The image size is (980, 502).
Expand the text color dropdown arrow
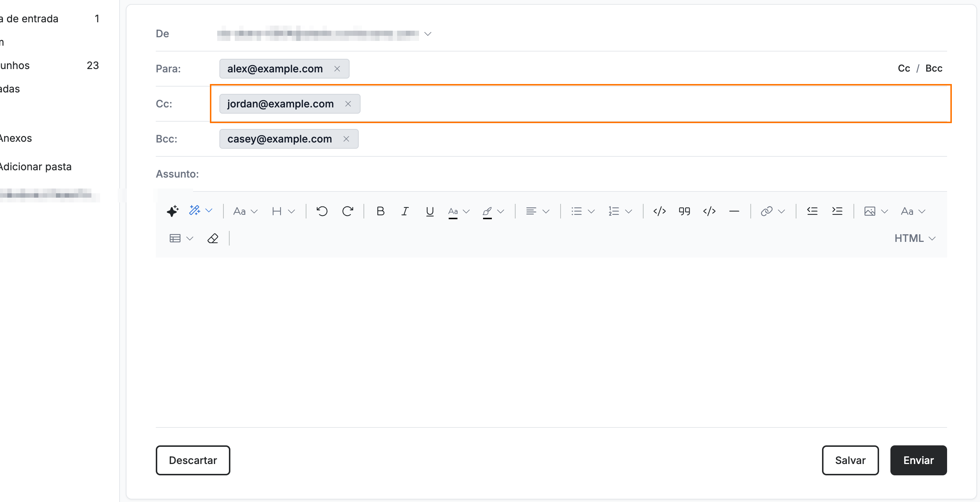[x=466, y=211]
